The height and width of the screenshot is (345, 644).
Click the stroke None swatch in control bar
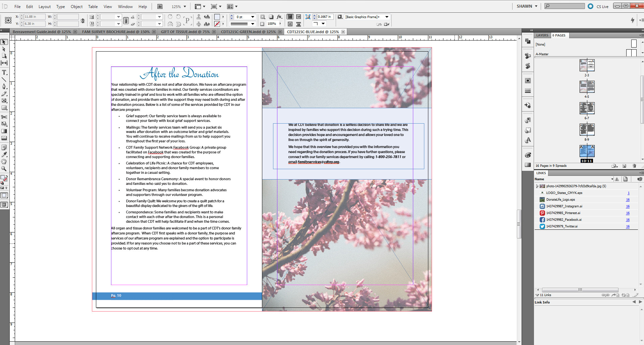(x=217, y=24)
